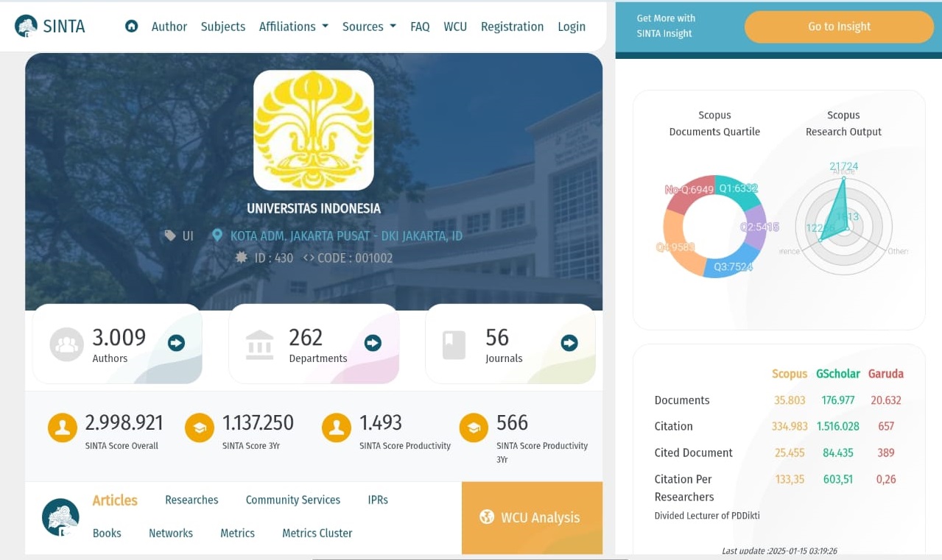Click SINTA Score Productivity orange icon
The height and width of the screenshot is (560, 942).
tap(337, 428)
